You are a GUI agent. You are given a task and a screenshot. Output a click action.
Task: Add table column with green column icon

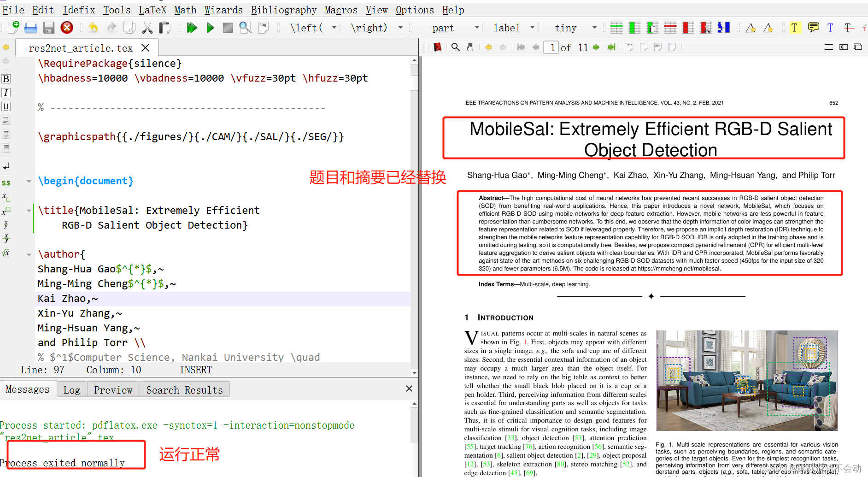tap(634, 28)
